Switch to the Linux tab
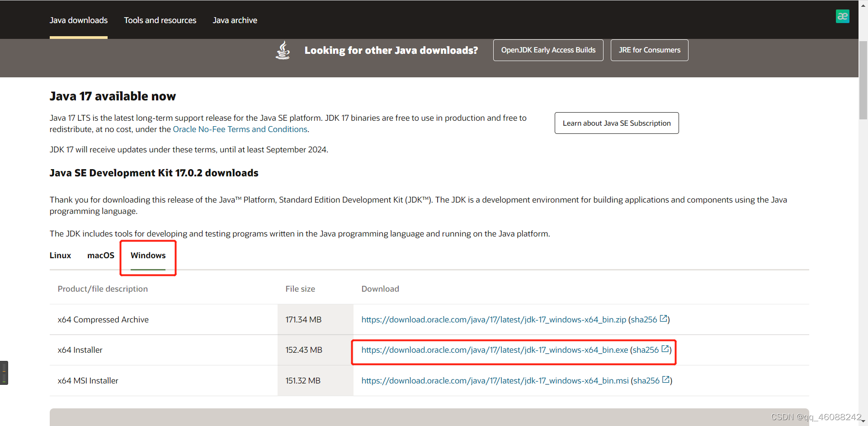The width and height of the screenshot is (868, 426). click(x=60, y=256)
